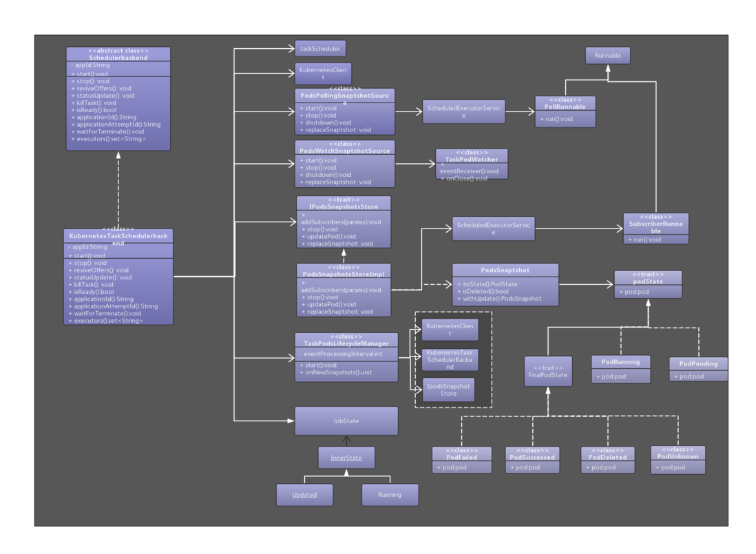Select the PodsSnaptshot box title
Image resolution: width=756 pixels, height=554 pixels.
pos(505,270)
